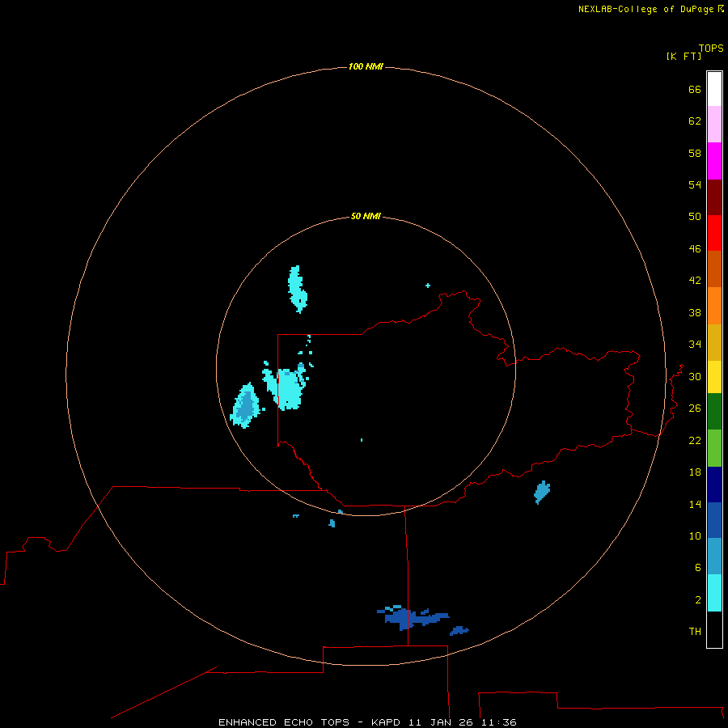The width and height of the screenshot is (728, 728).
Task: Pick the dark orange legend swatch
Action: [x=714, y=269]
